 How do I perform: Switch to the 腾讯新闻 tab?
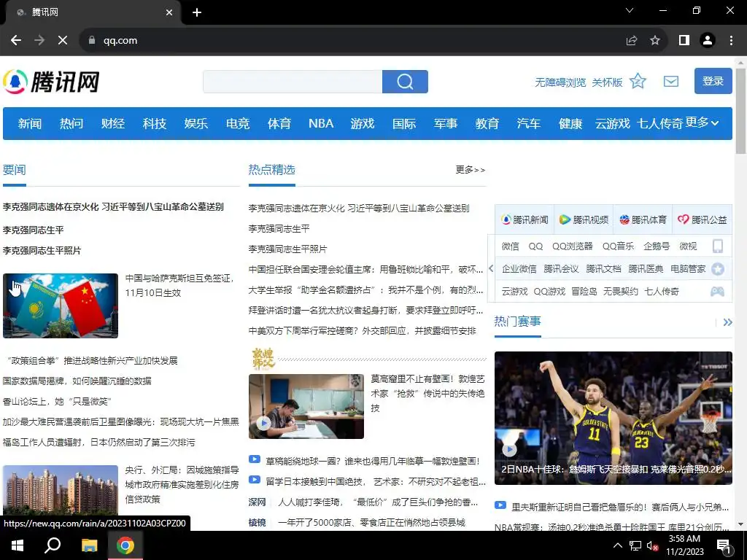524,219
